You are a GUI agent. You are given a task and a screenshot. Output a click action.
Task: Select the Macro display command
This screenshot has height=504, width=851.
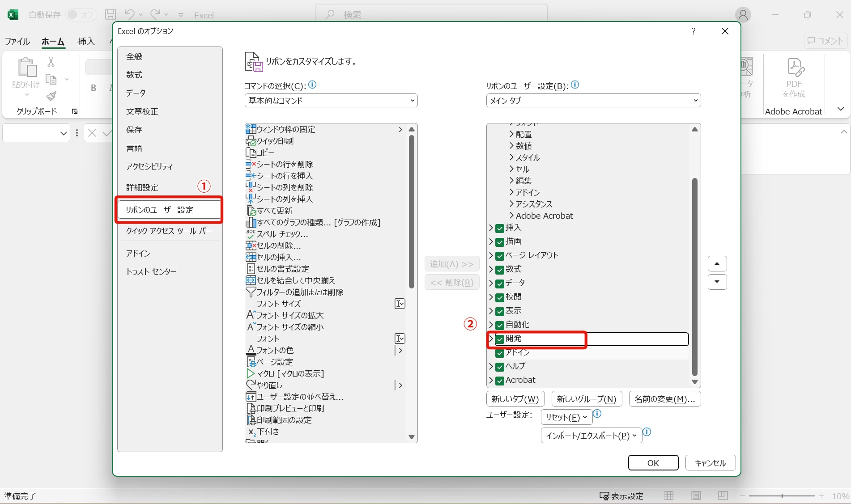point(290,373)
